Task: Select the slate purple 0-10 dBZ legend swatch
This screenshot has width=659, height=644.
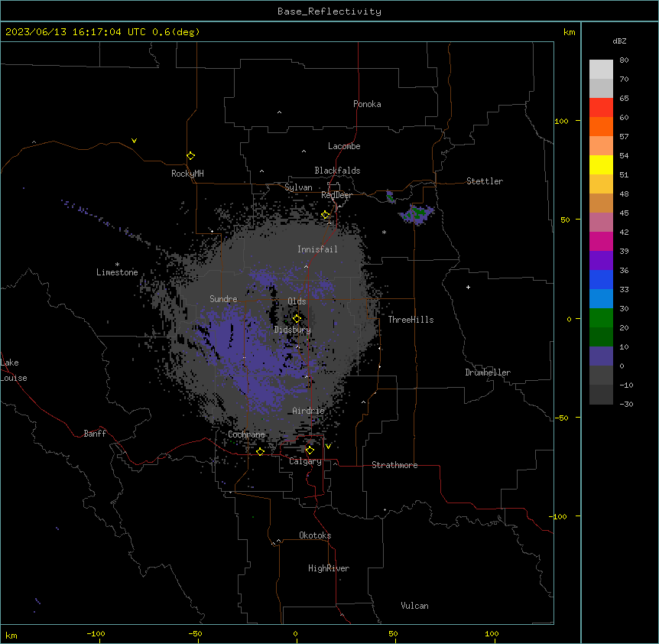Action: pos(601,356)
